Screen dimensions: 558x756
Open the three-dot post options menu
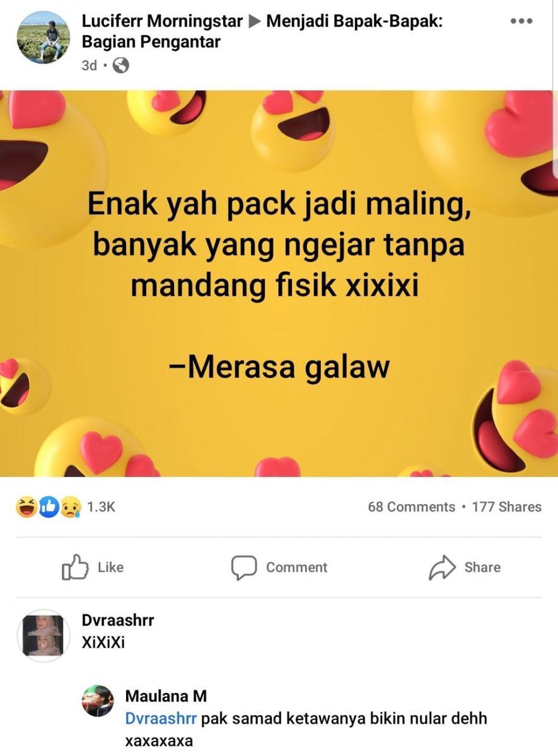click(x=521, y=21)
